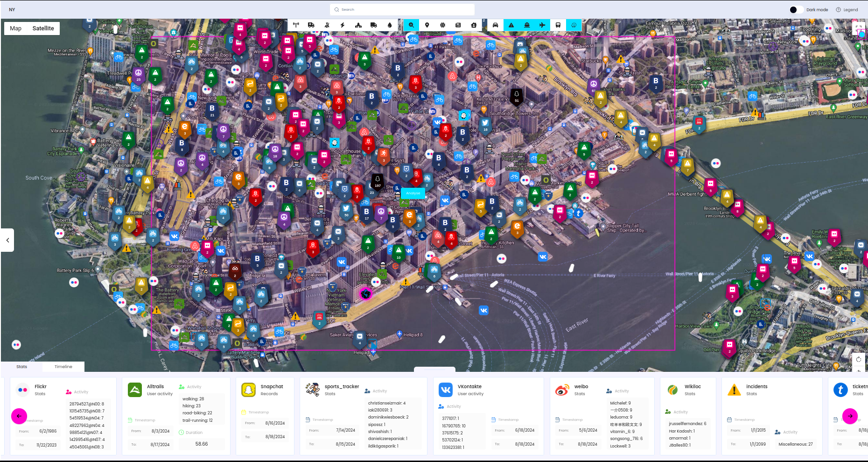Click into the Search field
The height and width of the screenshot is (462, 868).
pyautogui.click(x=402, y=9)
